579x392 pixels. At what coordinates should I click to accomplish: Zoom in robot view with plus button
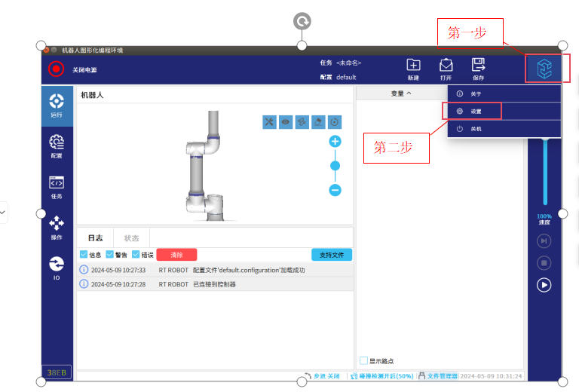tap(335, 141)
